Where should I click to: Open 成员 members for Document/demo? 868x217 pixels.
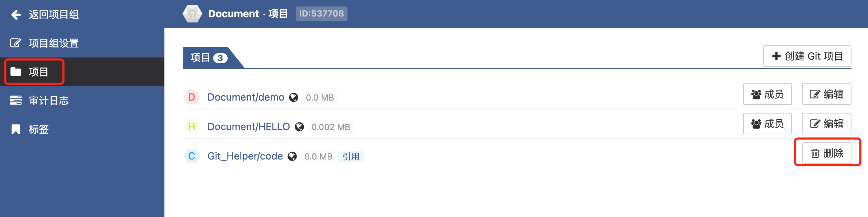pyautogui.click(x=767, y=94)
